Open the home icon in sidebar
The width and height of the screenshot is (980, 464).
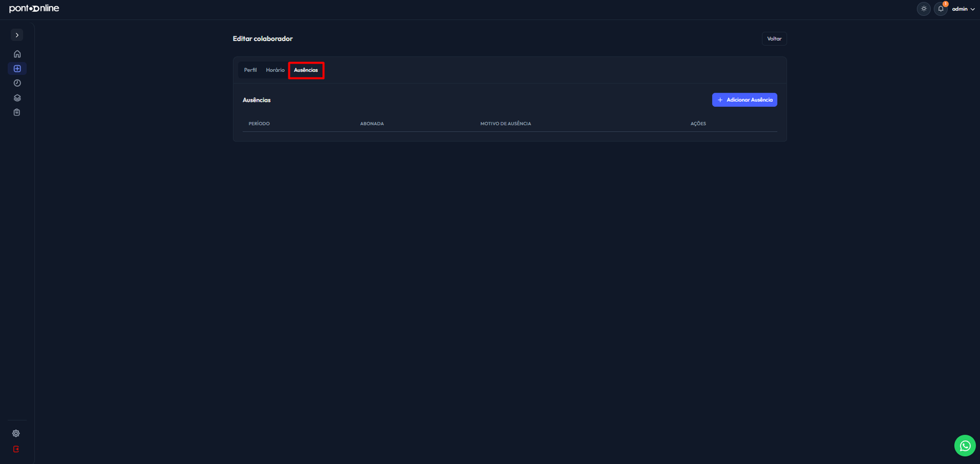17,54
